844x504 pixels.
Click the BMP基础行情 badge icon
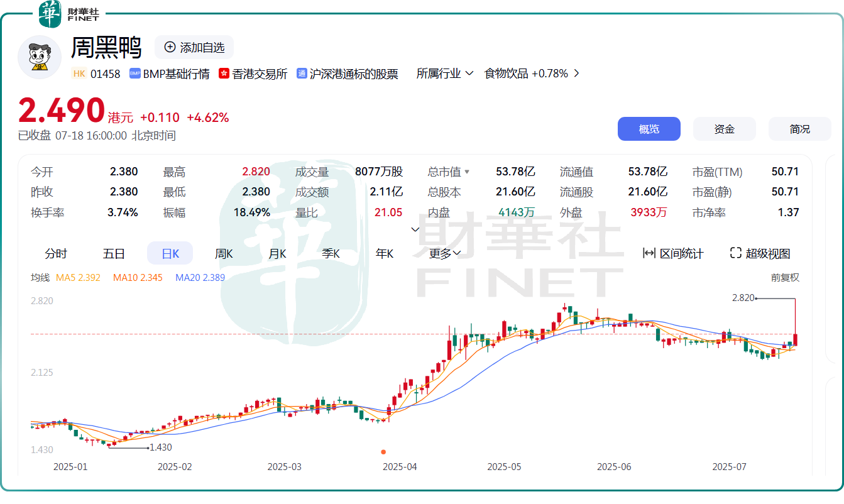click(134, 74)
